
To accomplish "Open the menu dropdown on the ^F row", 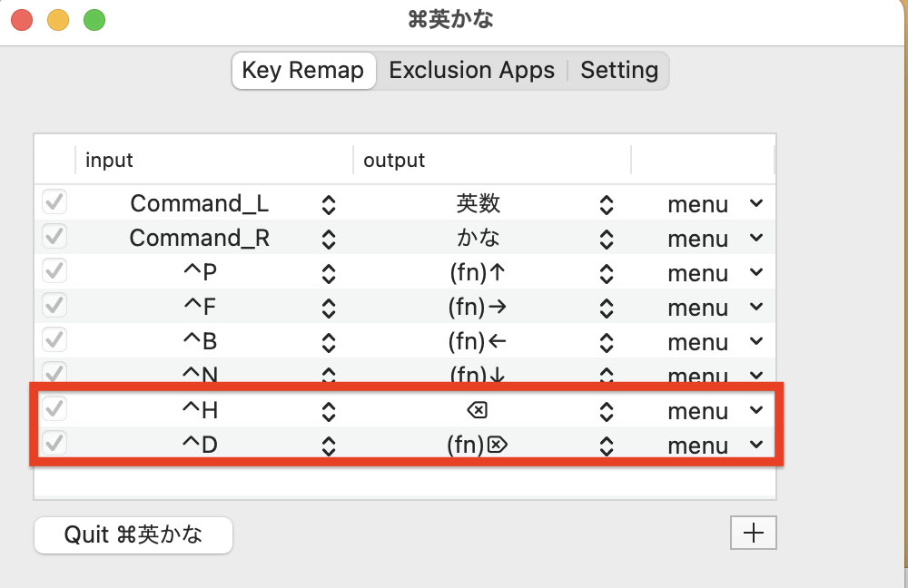I will pyautogui.click(x=716, y=307).
